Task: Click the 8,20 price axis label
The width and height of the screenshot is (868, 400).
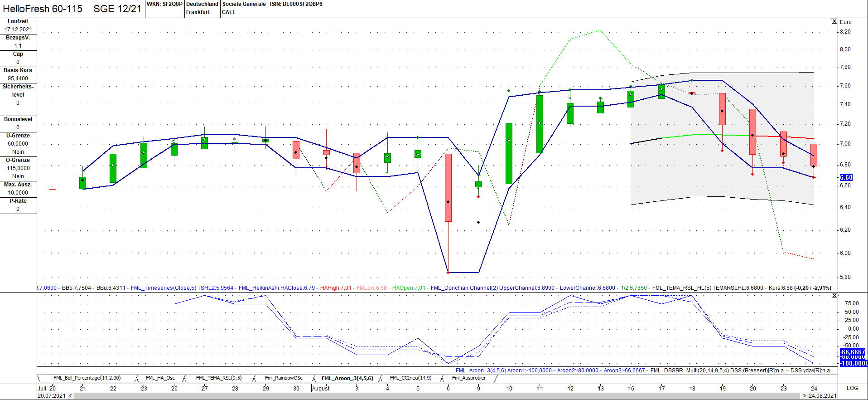Action: point(845,32)
